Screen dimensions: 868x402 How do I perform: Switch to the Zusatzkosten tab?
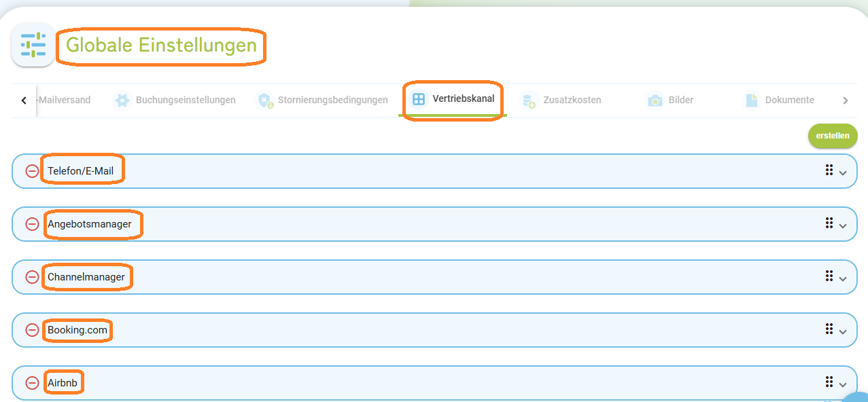(x=561, y=100)
